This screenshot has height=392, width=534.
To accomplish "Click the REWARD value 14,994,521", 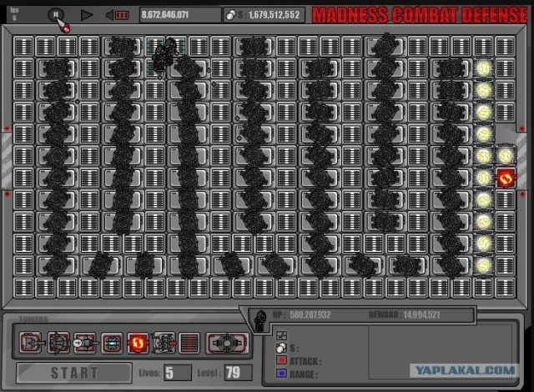I will pyautogui.click(x=421, y=314).
